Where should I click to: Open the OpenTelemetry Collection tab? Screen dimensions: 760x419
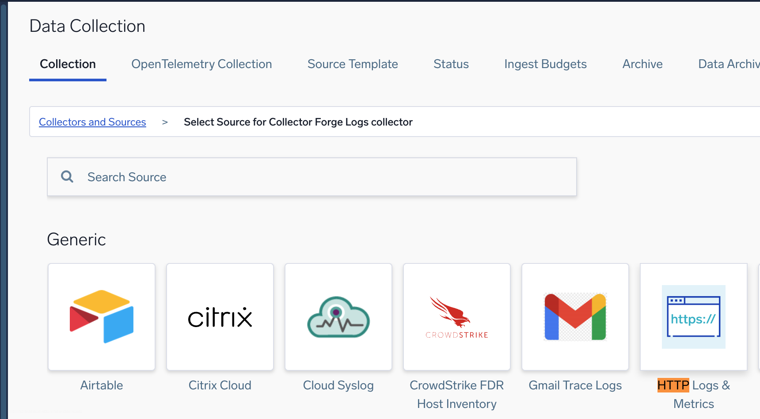click(202, 64)
